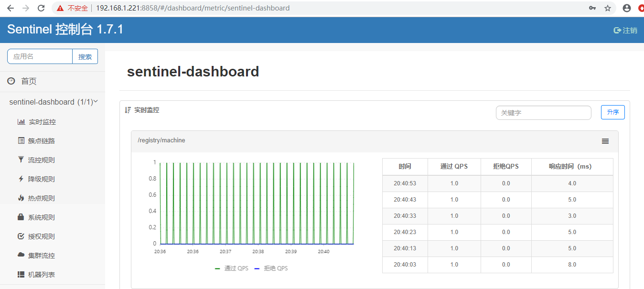Select the 20:40:03 time cell
The height and width of the screenshot is (289, 644).
click(405, 265)
